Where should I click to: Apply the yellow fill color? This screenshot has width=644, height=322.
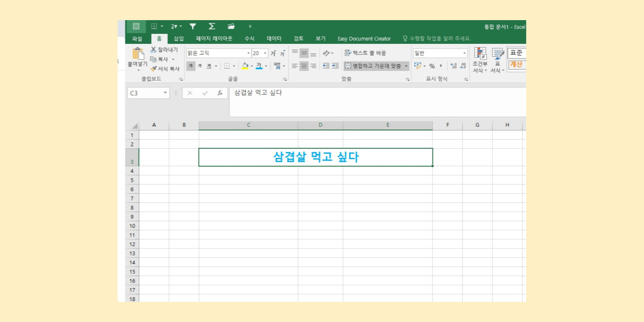pyautogui.click(x=245, y=66)
